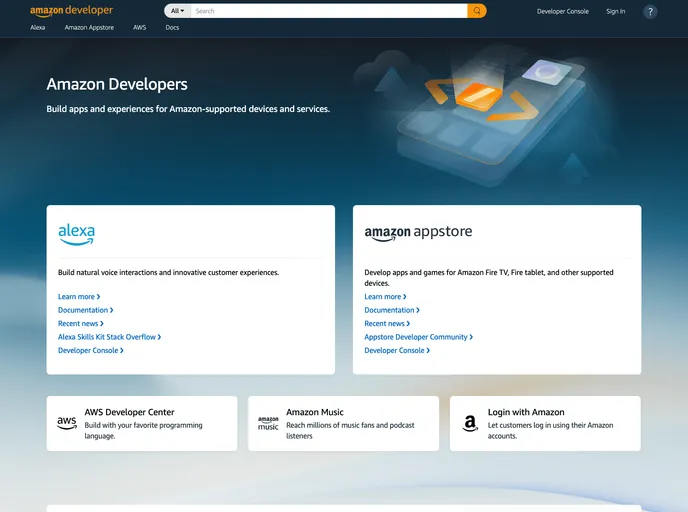Open Learn more under Amazon Appstore
The height and width of the screenshot is (512, 688).
[x=385, y=297]
